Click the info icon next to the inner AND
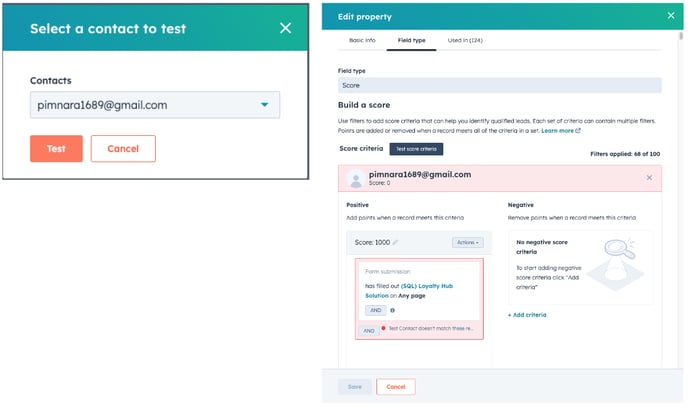This screenshot has width=688, height=409. point(392,310)
